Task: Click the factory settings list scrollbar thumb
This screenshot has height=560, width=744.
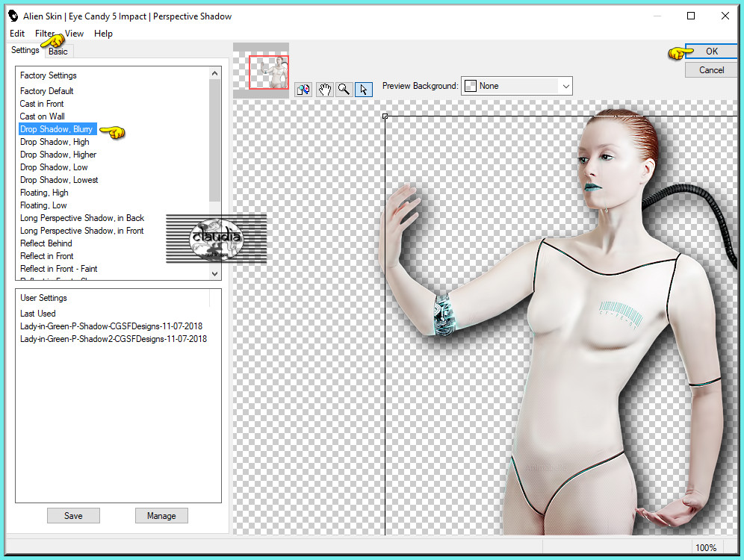Action: [214, 140]
